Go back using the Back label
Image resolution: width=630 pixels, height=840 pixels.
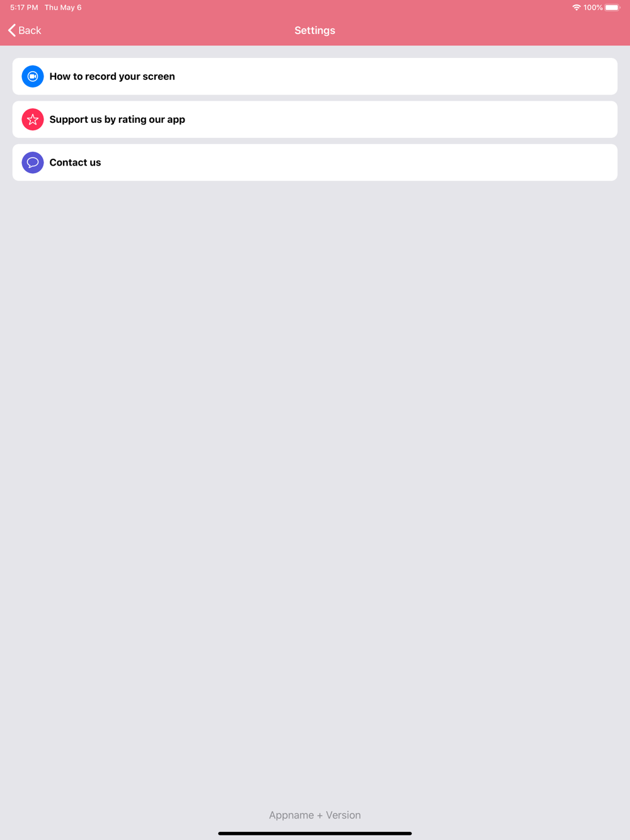click(30, 30)
